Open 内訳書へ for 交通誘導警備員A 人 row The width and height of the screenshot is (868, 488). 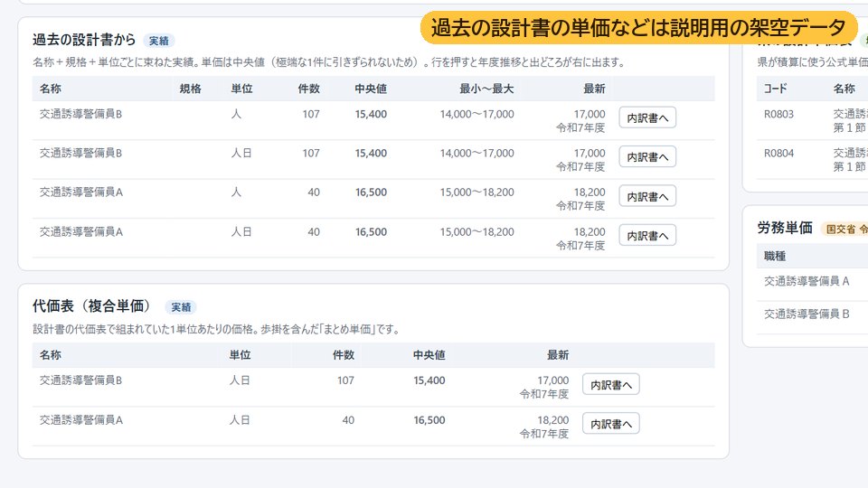click(647, 196)
